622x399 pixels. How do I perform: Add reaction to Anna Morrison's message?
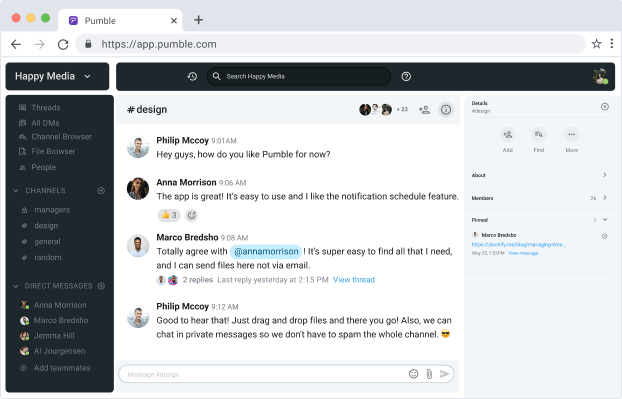point(192,215)
